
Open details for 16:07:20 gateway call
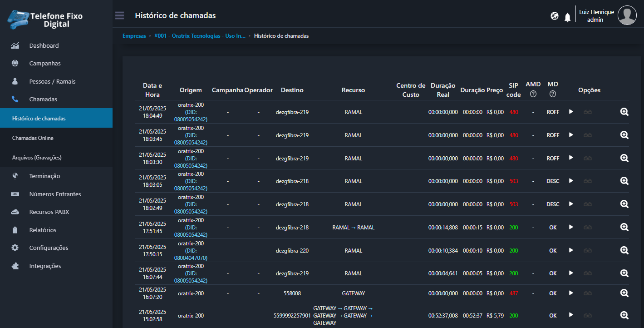click(624, 293)
